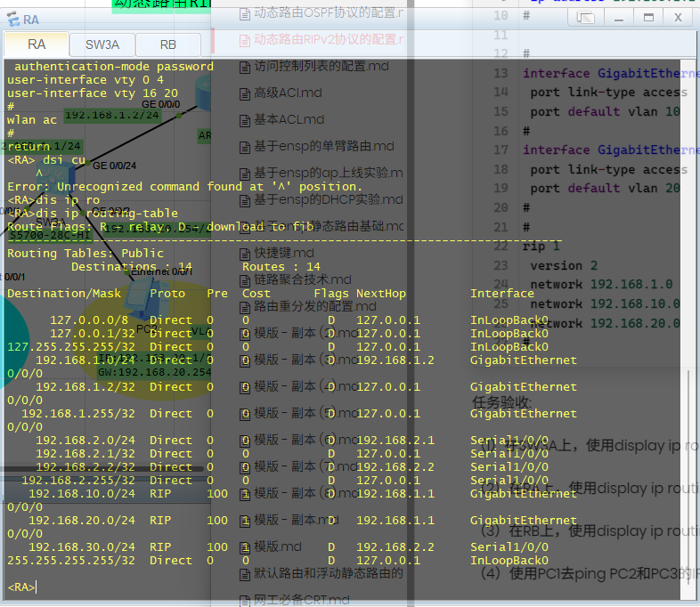Select the SW3A switch device in topology
This screenshot has height=607, width=700.
point(56,178)
